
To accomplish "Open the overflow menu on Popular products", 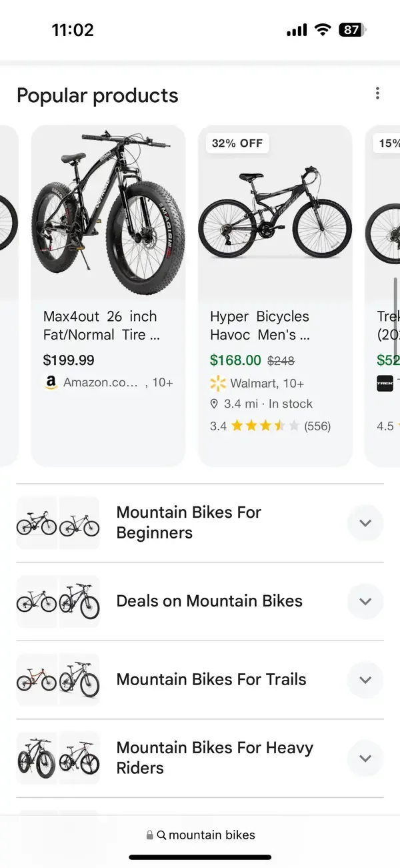I will click(377, 93).
